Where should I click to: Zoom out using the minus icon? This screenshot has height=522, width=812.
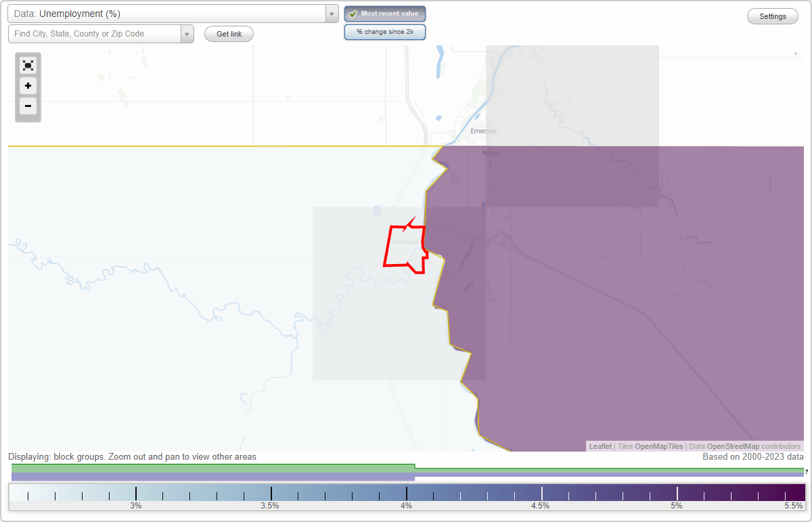28,106
